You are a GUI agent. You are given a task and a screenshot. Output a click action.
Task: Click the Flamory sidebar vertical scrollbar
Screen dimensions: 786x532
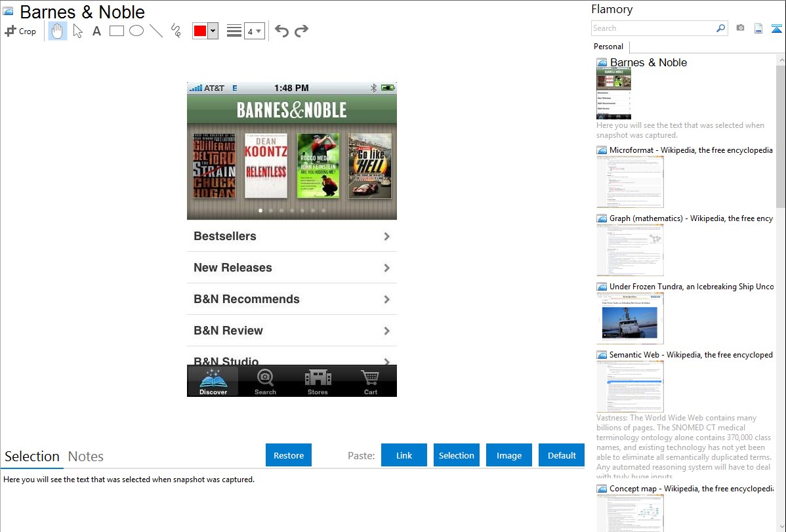point(781,135)
